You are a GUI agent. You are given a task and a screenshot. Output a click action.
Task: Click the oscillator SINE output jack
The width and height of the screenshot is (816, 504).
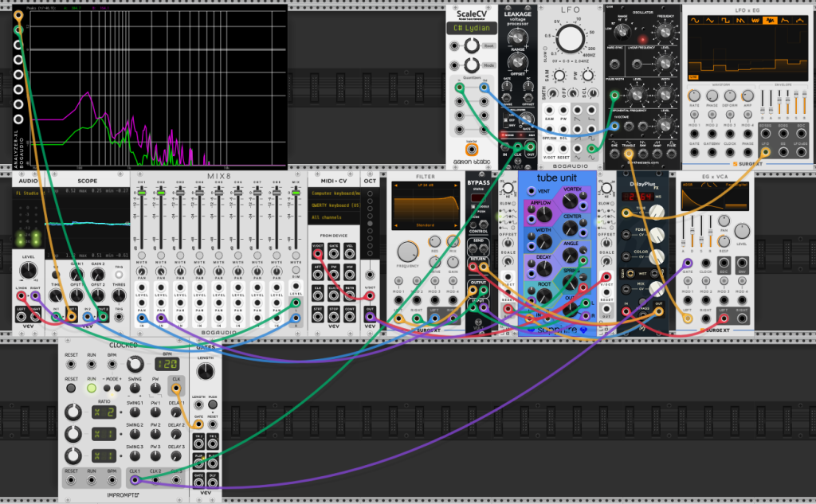[x=614, y=154]
